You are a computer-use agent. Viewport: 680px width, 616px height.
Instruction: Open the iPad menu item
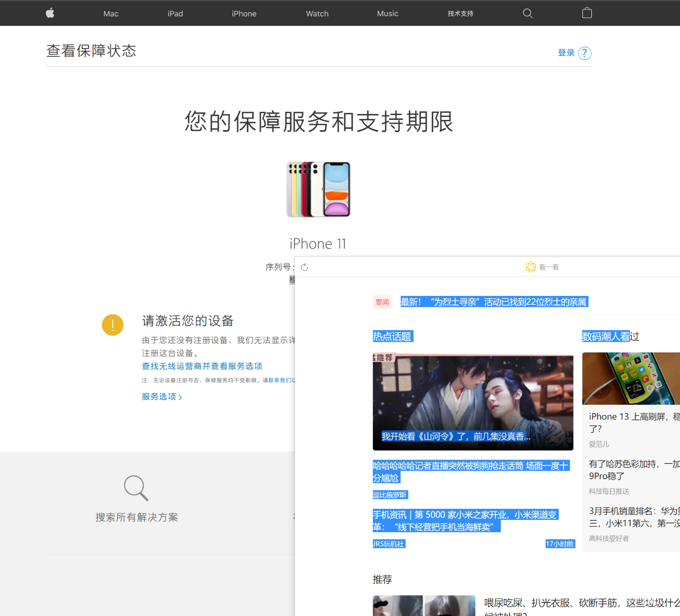(x=175, y=14)
